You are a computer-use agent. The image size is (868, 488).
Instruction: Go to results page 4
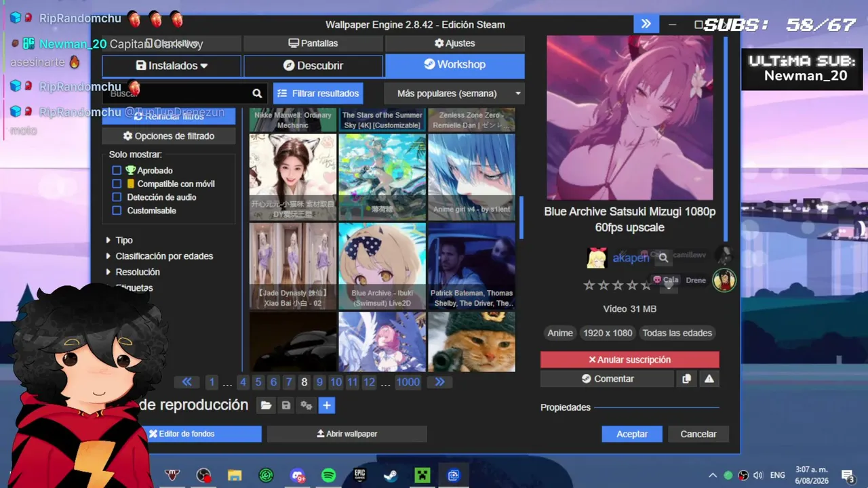243,382
